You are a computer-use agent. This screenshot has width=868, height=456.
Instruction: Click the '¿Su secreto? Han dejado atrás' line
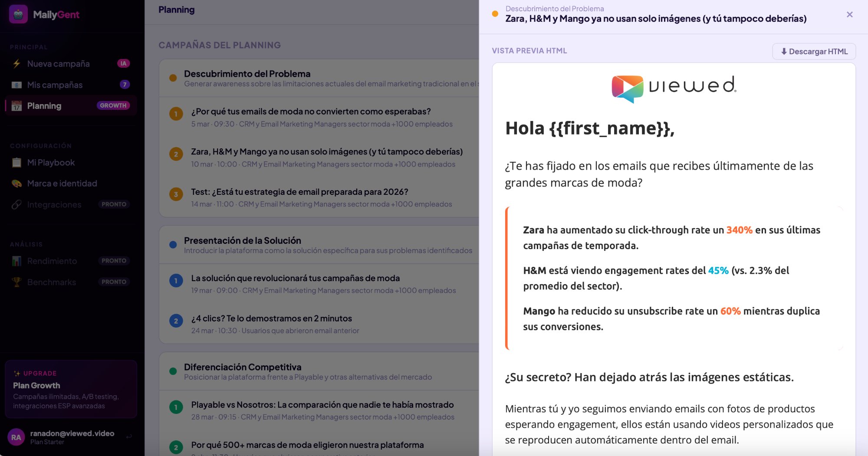(649, 377)
